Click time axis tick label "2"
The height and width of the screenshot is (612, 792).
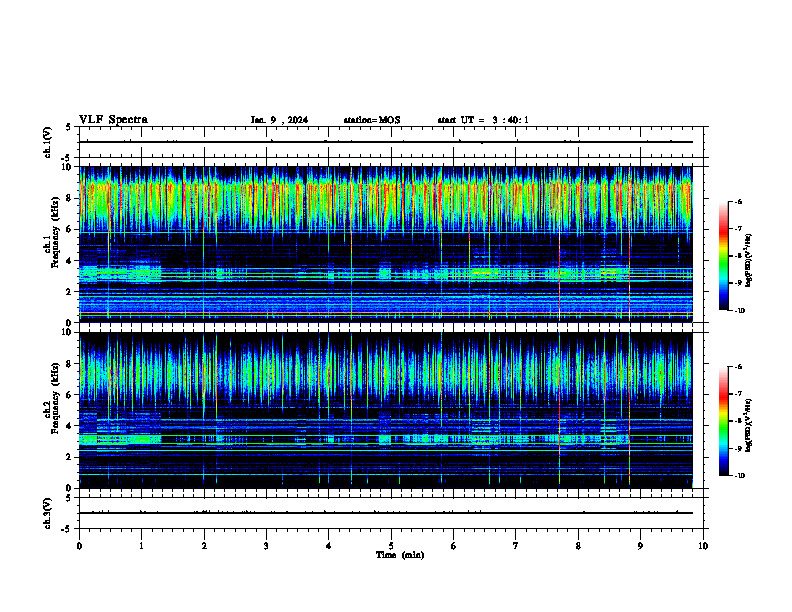(x=204, y=546)
